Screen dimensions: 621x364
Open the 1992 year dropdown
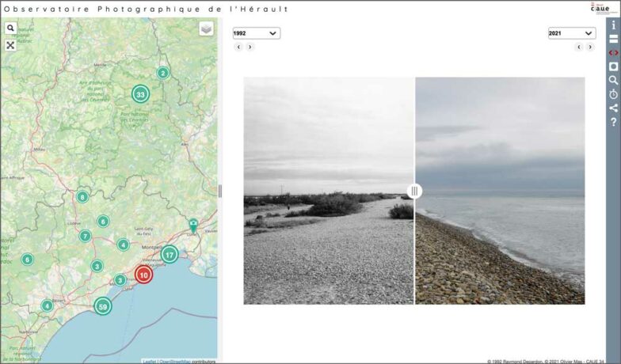coord(256,33)
